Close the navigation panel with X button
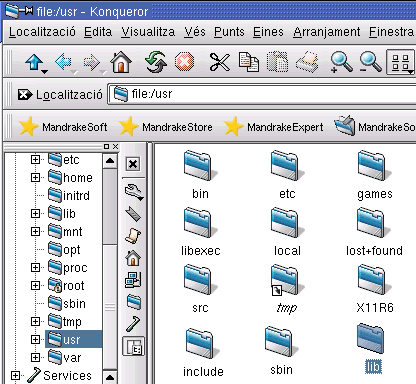This screenshot has width=416, height=384. [x=133, y=164]
